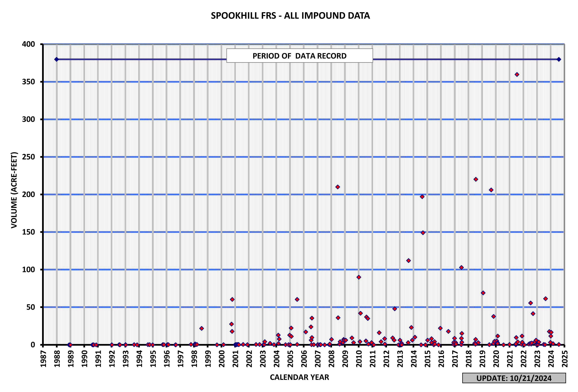Select the 2014 year label
Viewport: 578px width, 392px height.
click(414, 359)
